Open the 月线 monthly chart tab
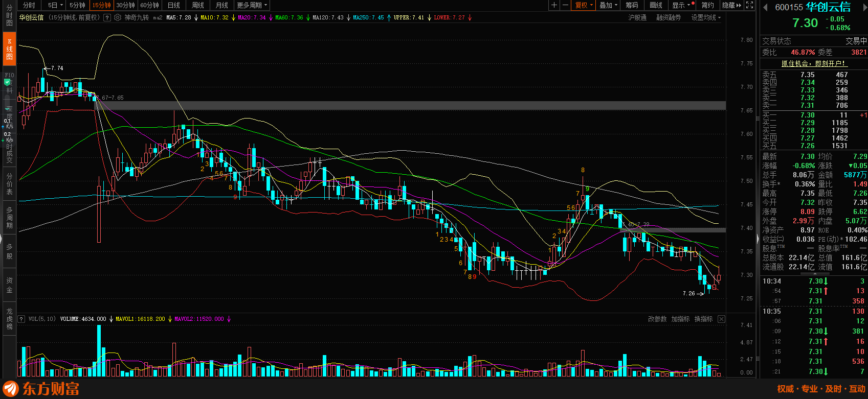The height and width of the screenshot is (399, 868). pos(222,5)
